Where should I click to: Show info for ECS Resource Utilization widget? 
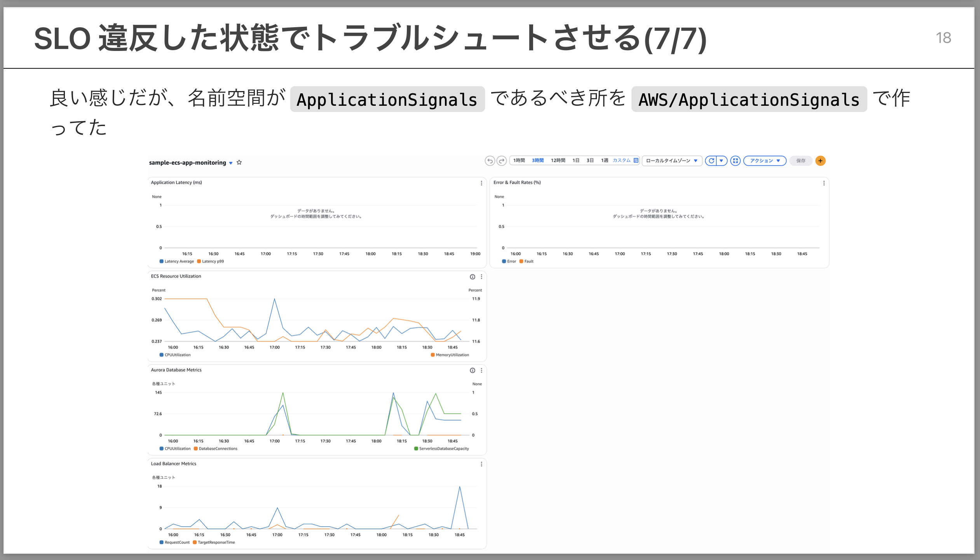pos(472,276)
